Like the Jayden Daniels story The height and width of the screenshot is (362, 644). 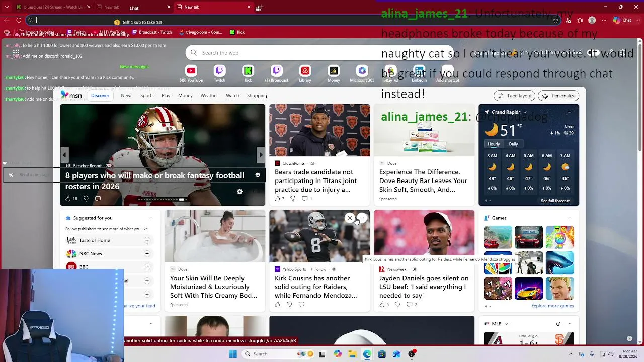point(384,304)
